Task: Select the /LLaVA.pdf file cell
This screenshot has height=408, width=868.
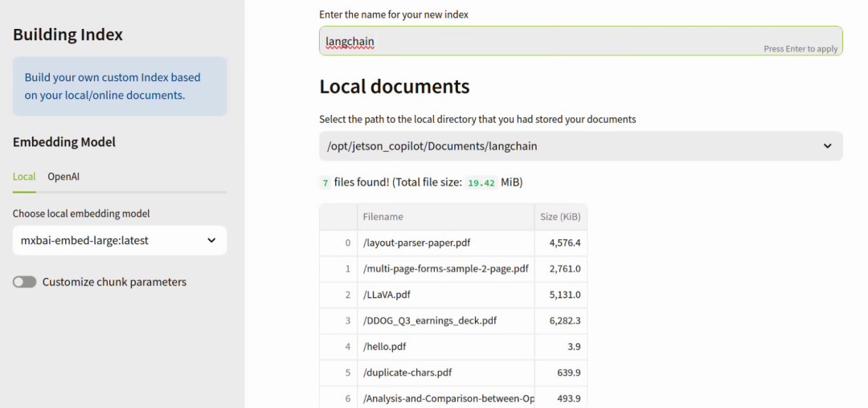Action: point(445,295)
